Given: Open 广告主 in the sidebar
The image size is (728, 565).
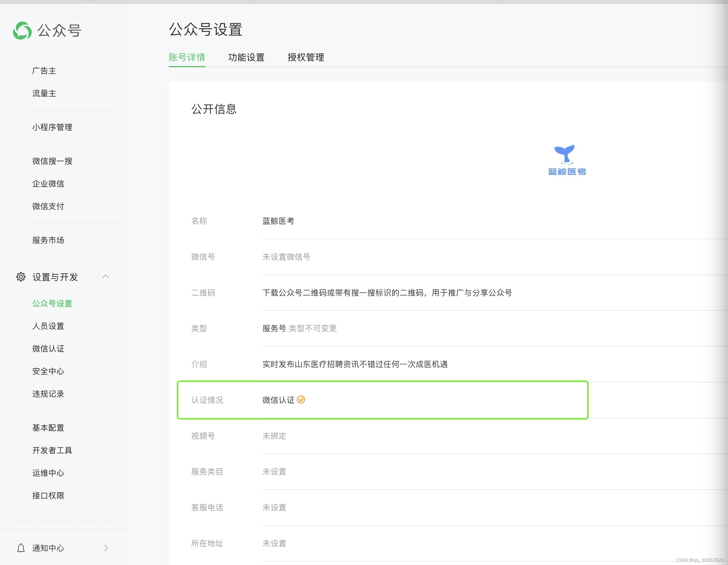Looking at the screenshot, I should pyautogui.click(x=44, y=71).
